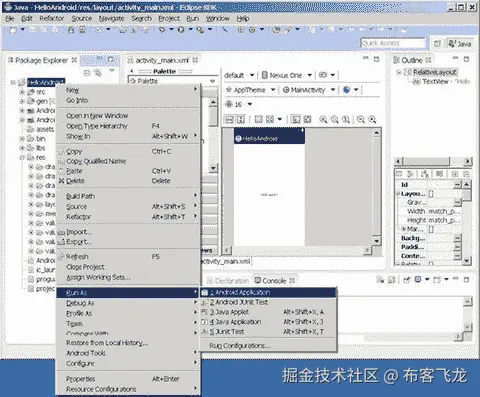Click the first zoom-to-fit magnifier icon
This screenshot has height=397, width=480.
(x=323, y=119)
